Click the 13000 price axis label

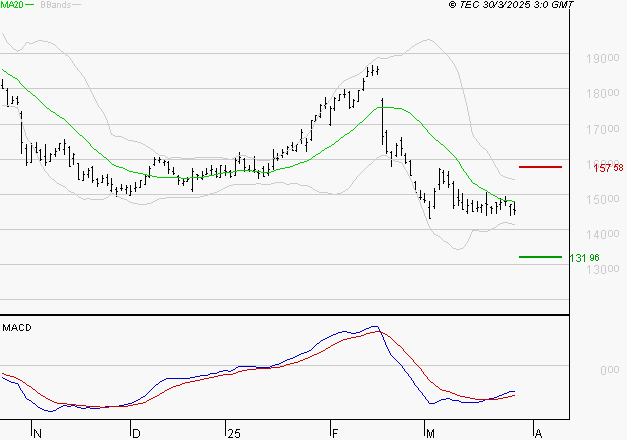coord(603,269)
